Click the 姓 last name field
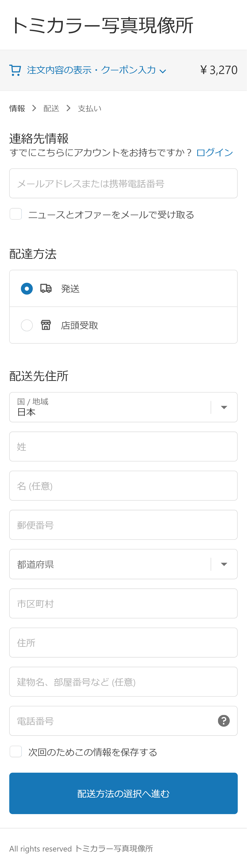The height and width of the screenshot is (868, 247). tap(124, 446)
